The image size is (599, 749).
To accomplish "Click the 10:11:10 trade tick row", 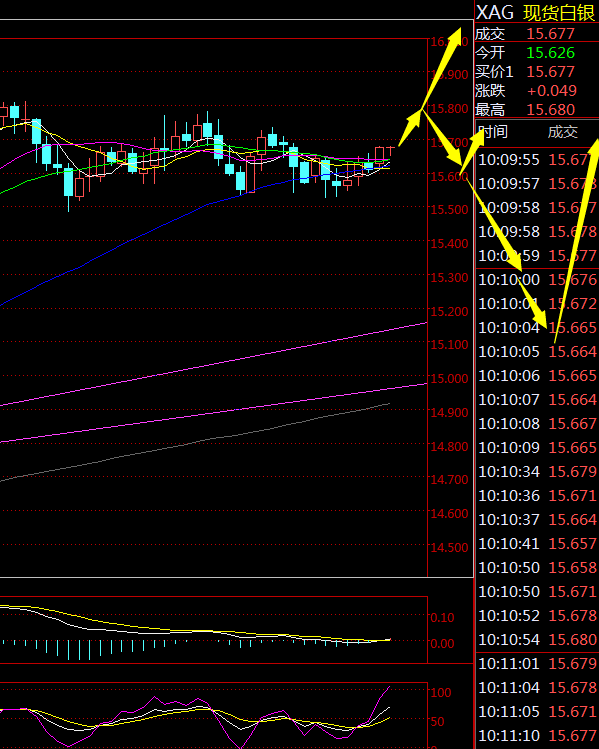I will (537, 736).
